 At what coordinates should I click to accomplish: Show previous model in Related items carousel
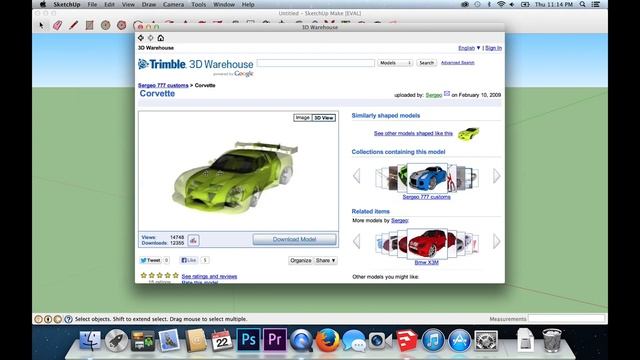tap(357, 242)
